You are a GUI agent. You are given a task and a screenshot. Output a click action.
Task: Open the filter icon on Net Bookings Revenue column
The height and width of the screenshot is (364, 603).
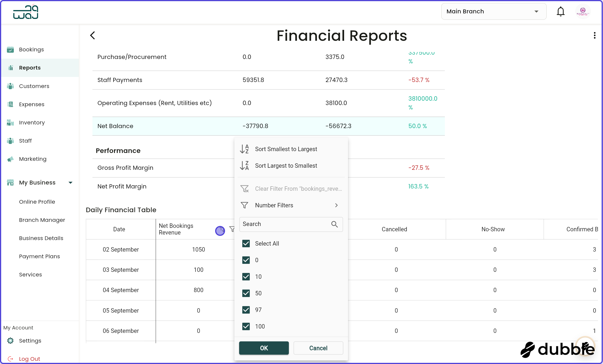tap(232, 229)
